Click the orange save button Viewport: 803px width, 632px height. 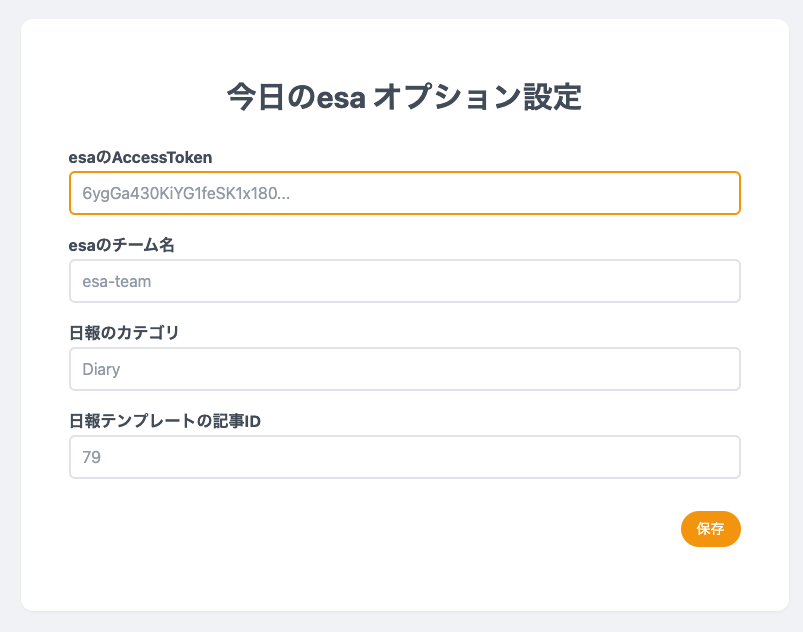point(711,529)
